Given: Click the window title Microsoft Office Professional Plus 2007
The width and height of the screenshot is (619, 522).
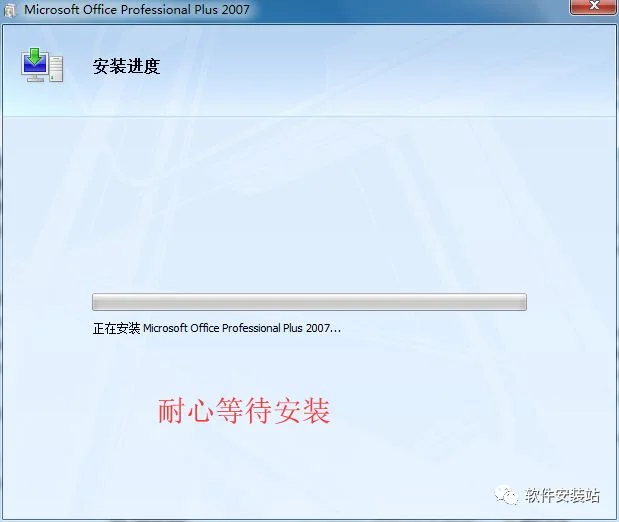Looking at the screenshot, I should pos(137,9).
